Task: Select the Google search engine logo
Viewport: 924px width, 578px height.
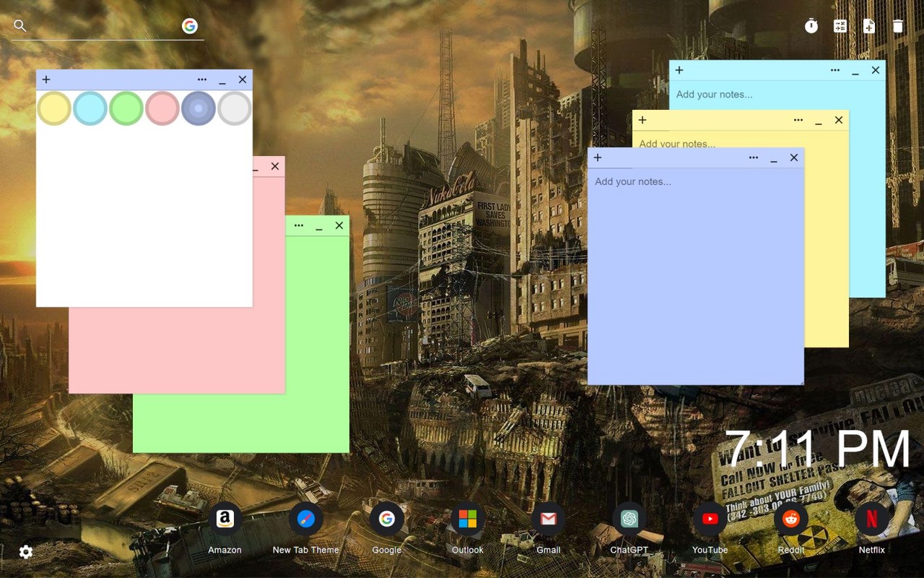Action: pyautogui.click(x=190, y=26)
